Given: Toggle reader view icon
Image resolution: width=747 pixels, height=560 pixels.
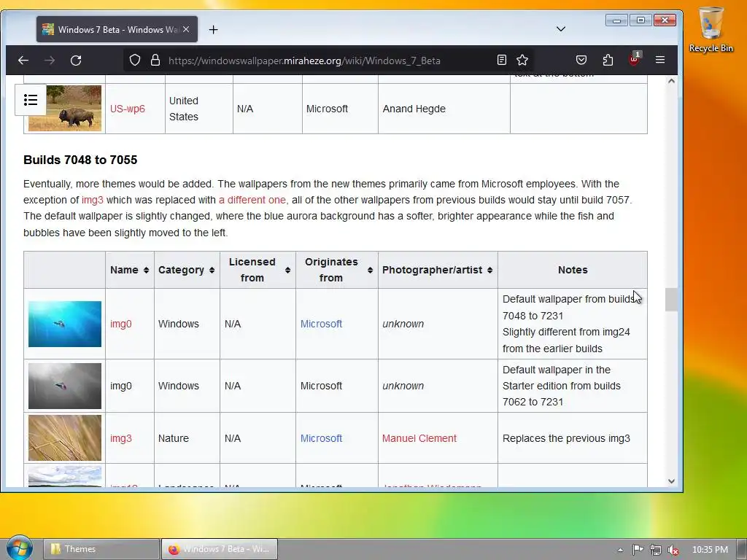Looking at the screenshot, I should point(502,60).
